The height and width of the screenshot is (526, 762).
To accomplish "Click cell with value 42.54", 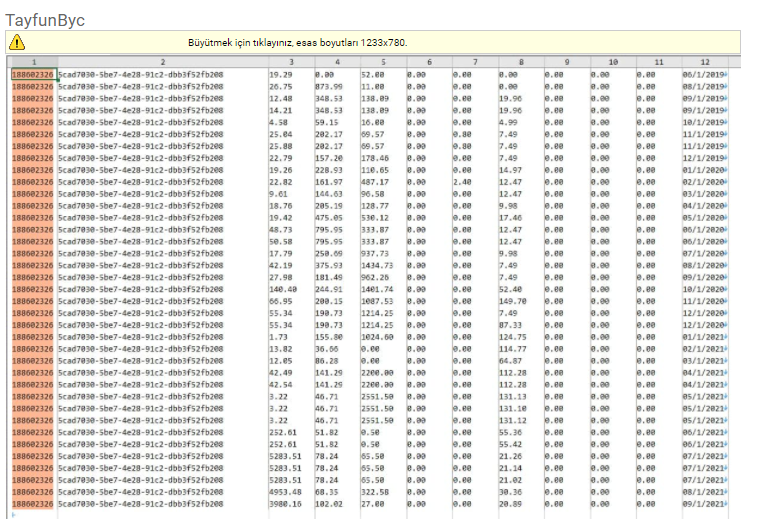I will click(281, 385).
